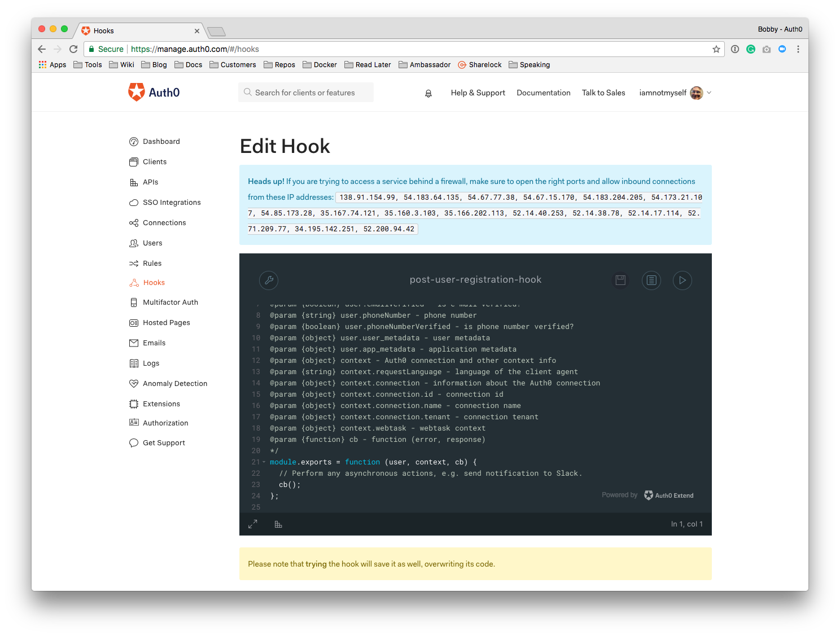Click the user avatar picture
Viewport: 840px width, 636px height.
[x=697, y=93]
